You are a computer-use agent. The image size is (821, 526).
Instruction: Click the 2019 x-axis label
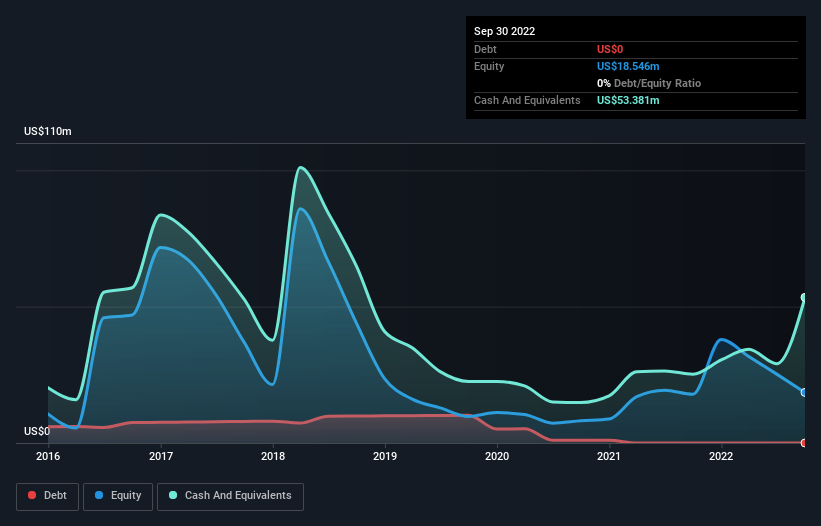(x=385, y=456)
